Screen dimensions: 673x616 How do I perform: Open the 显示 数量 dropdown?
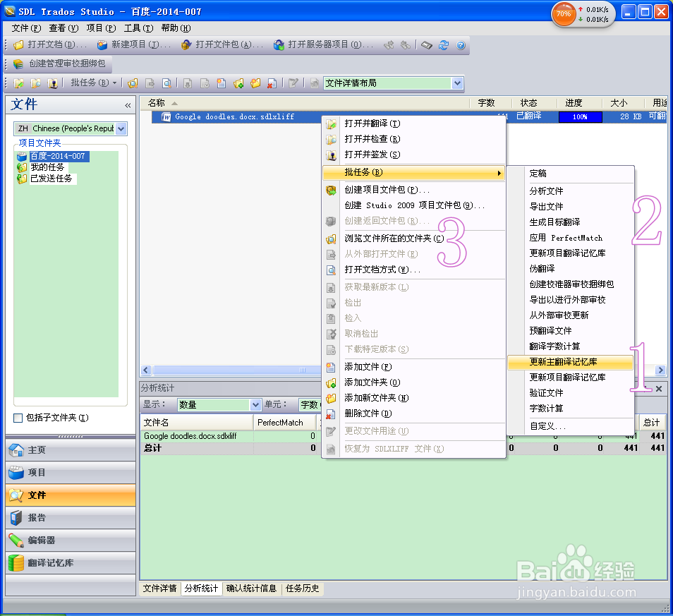255,404
